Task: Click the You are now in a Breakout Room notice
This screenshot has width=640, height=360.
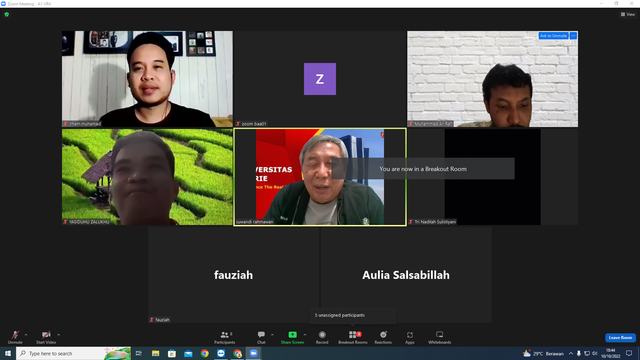Action: (423, 169)
